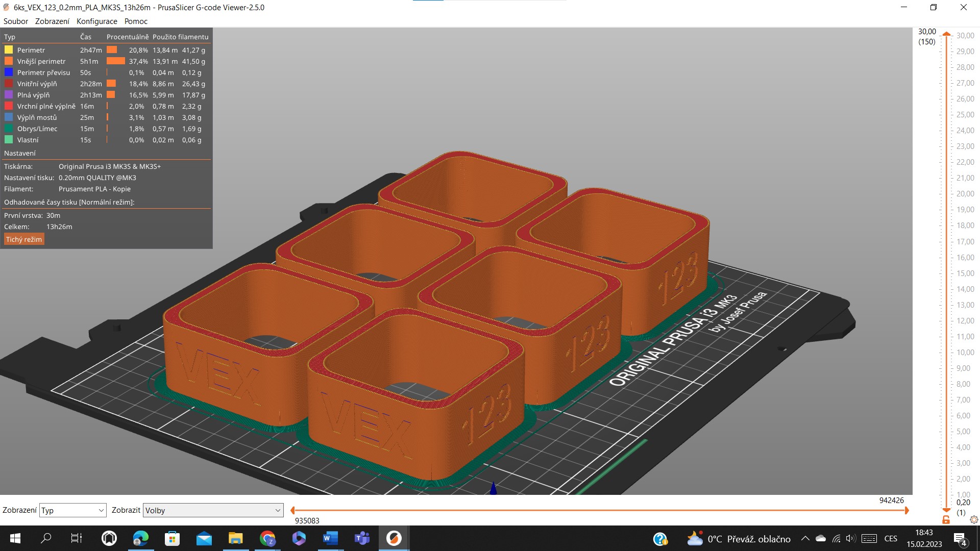Toggle Vrchní plné výplně red swatch

[x=9, y=106]
